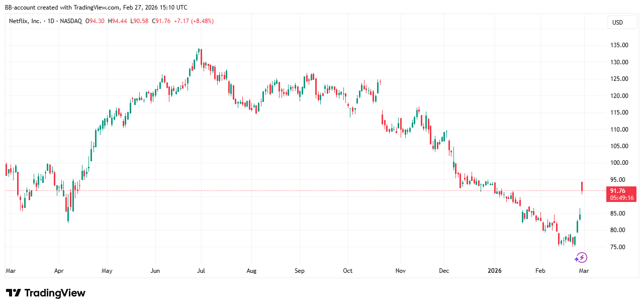Click the Nov label on time axis
Screen dimensions: 644x308
(400, 271)
